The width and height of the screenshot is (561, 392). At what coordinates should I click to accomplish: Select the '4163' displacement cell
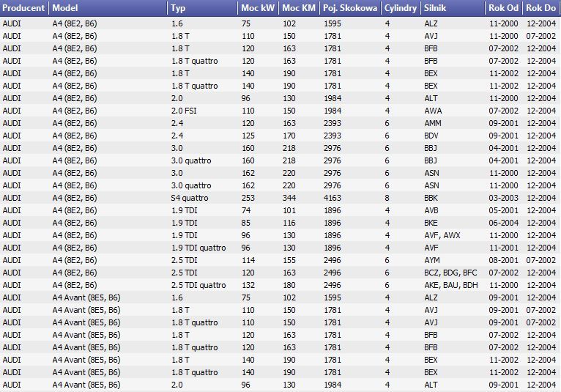[x=332, y=198]
